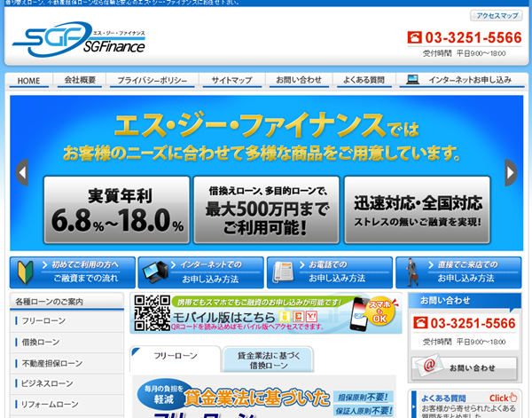Click the 直接ご来店でのお申し込み方法 banner
The height and width of the screenshot is (418, 532).
[x=457, y=272]
